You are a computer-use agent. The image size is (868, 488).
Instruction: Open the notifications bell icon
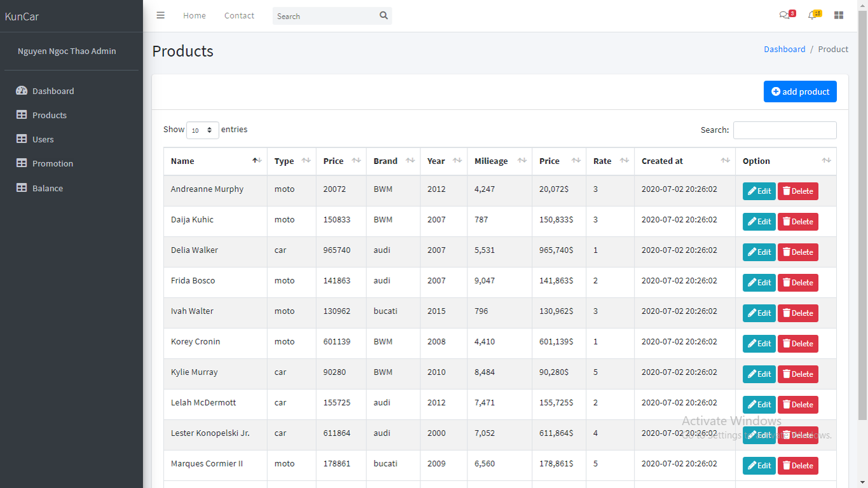coord(811,15)
